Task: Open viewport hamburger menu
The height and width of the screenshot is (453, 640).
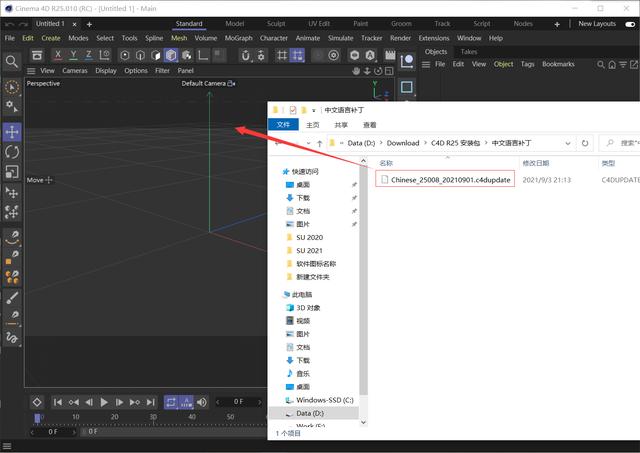Action: [x=31, y=71]
